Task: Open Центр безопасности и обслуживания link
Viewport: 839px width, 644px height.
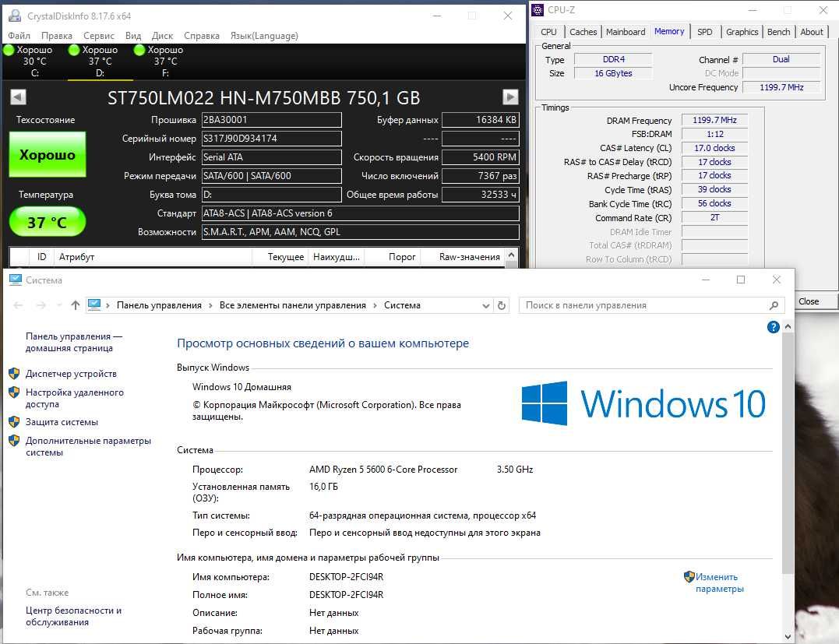Action: click(x=73, y=616)
